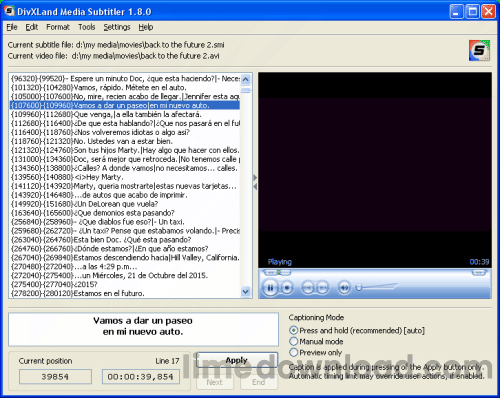Click the current position field showing 39854
This screenshot has height=398, width=500.
[x=55, y=377]
